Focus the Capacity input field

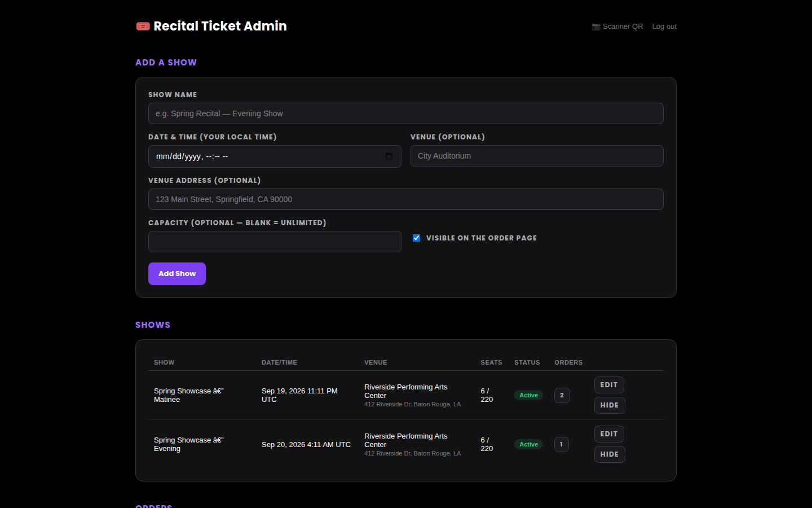click(x=275, y=242)
